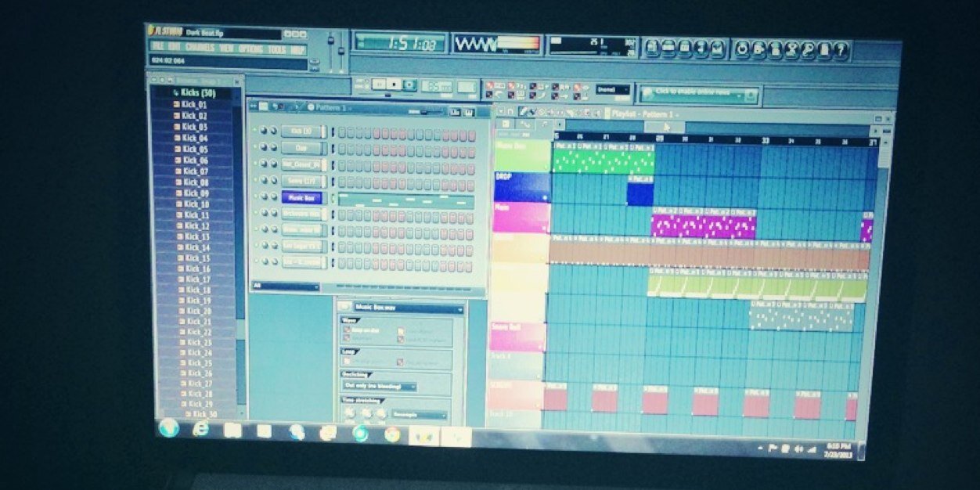Open the channel filter dropdown showing All
980x490 pixels.
[285, 286]
